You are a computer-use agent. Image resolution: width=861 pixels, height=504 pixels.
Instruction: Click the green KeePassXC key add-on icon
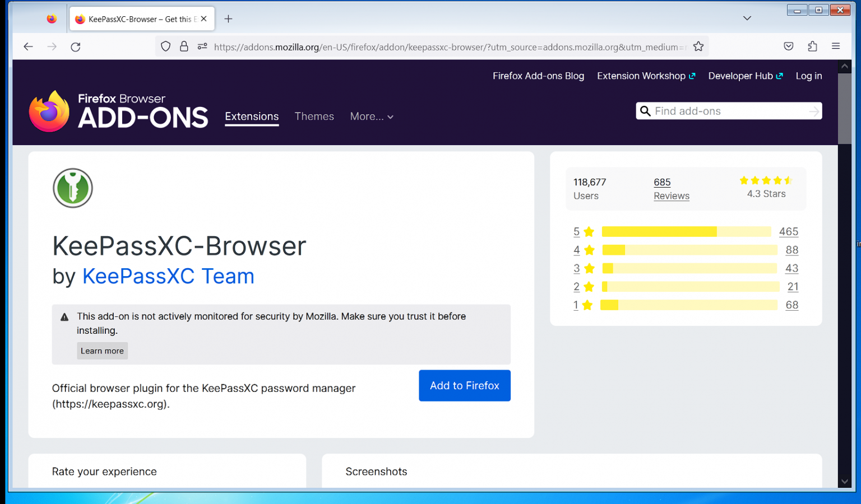(x=72, y=188)
